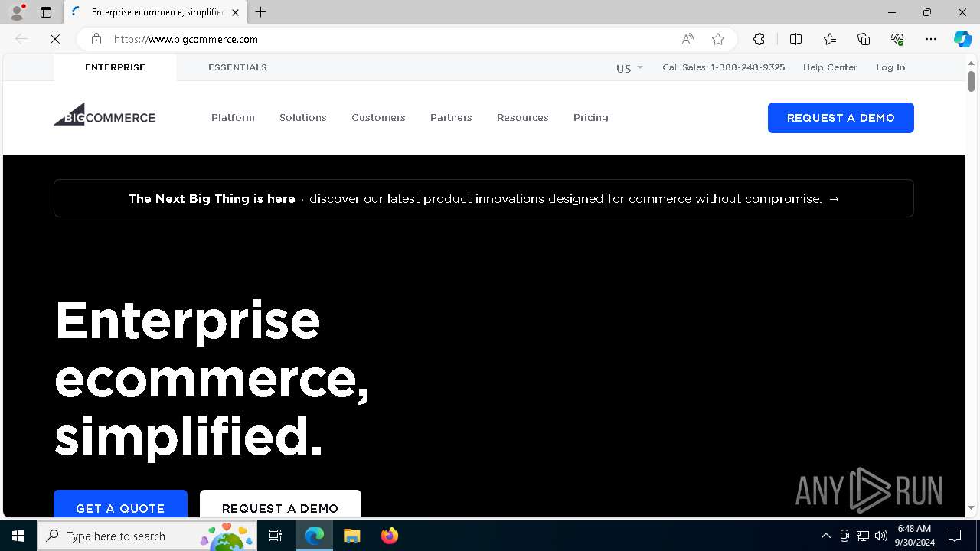The height and width of the screenshot is (551, 980).
Task: Open the Partners menu
Action: (451, 117)
